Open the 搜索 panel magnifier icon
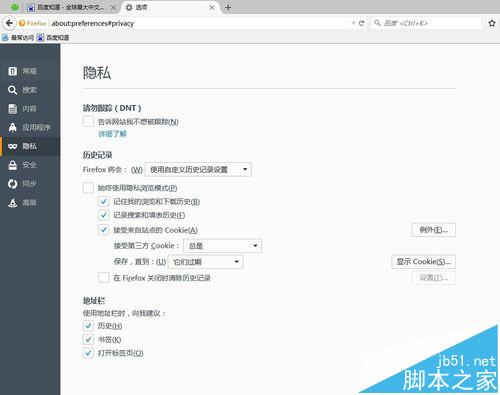The width and height of the screenshot is (500, 395). (x=12, y=90)
